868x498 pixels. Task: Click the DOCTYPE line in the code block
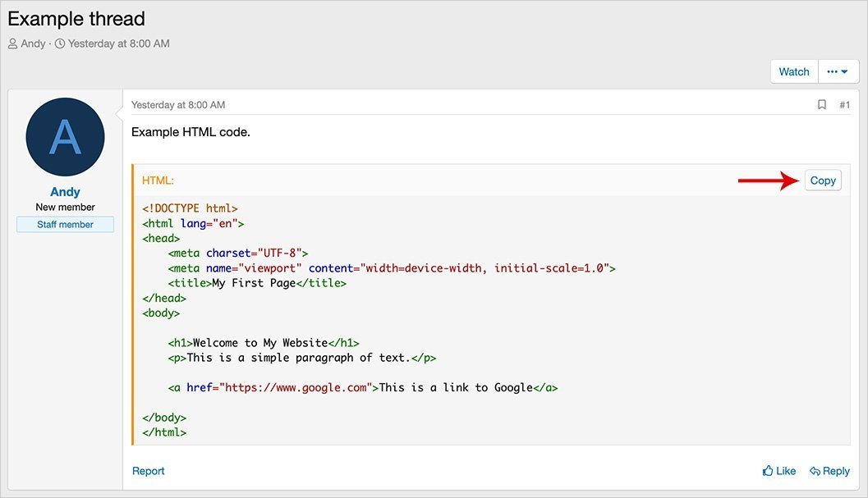190,208
